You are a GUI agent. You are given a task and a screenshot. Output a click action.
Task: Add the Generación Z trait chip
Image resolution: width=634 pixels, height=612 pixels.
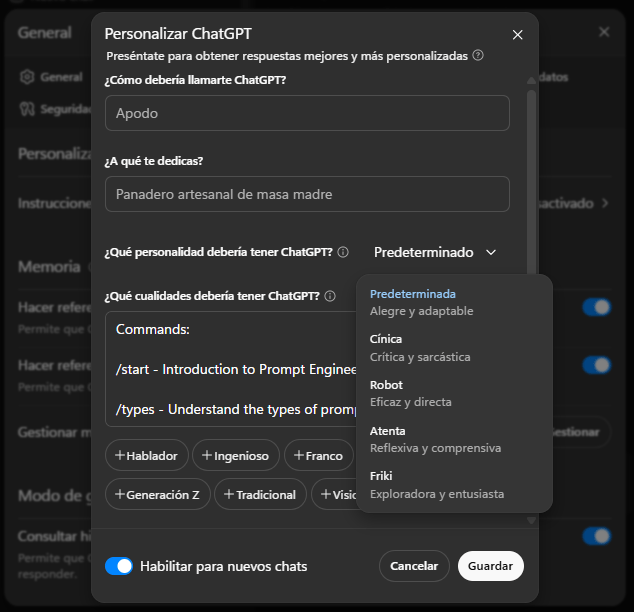pyautogui.click(x=158, y=494)
